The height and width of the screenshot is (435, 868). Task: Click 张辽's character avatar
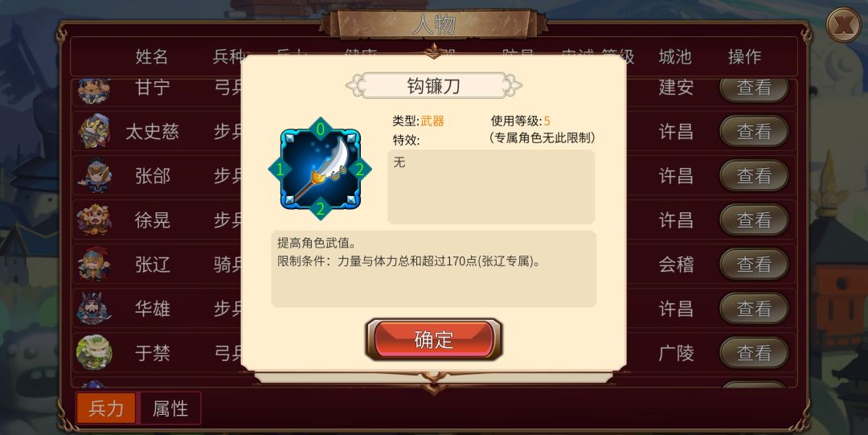94,264
